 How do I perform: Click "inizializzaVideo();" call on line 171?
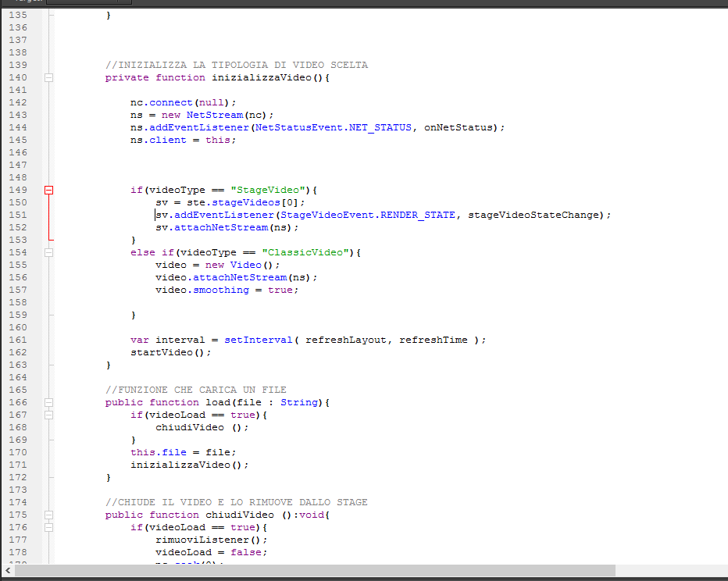point(190,465)
